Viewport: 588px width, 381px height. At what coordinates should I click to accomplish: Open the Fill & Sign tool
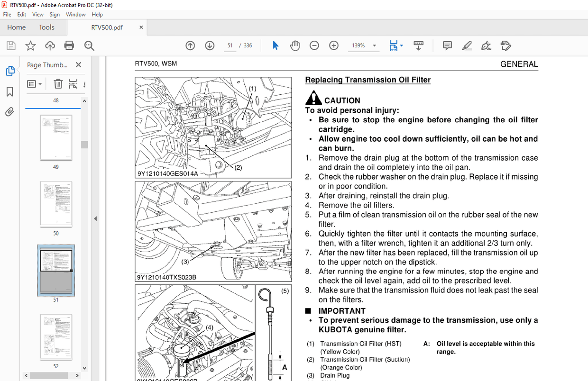486,45
